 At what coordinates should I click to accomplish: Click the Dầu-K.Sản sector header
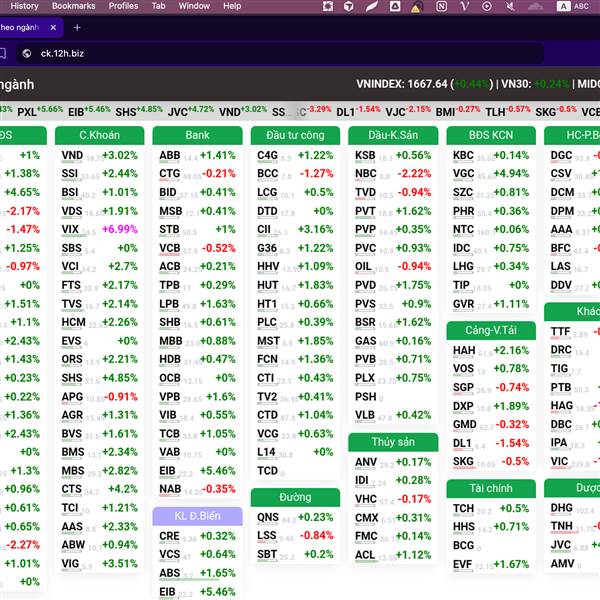pos(393,135)
